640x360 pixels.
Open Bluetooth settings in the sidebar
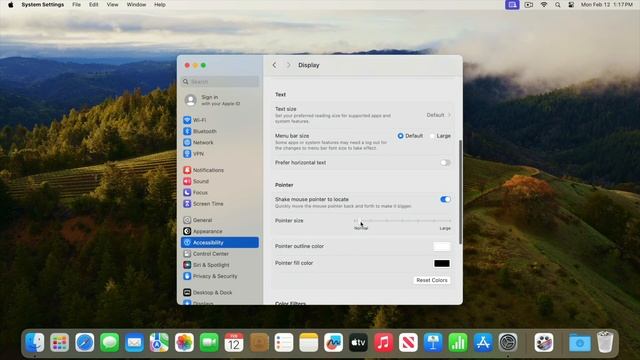[220, 131]
